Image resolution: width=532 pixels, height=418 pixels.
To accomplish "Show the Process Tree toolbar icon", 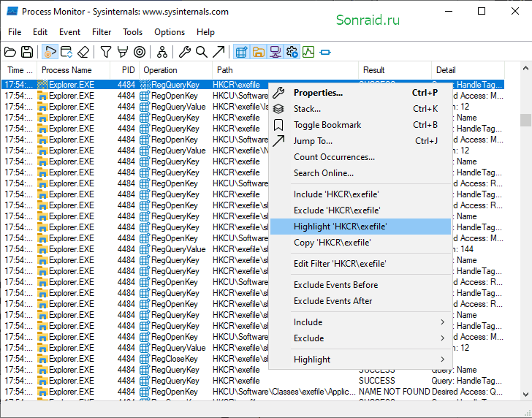I will pos(162,52).
